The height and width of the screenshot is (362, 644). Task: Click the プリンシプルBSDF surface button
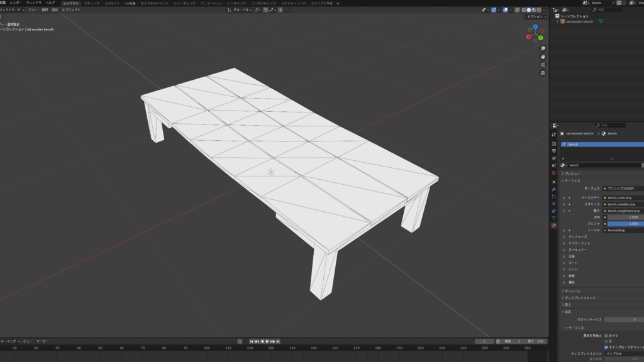[621, 188]
